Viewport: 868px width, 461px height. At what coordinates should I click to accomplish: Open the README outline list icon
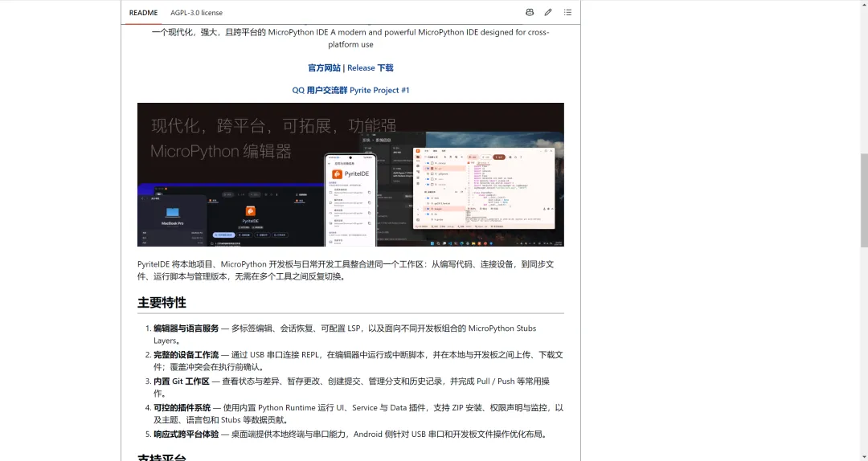[x=567, y=12]
